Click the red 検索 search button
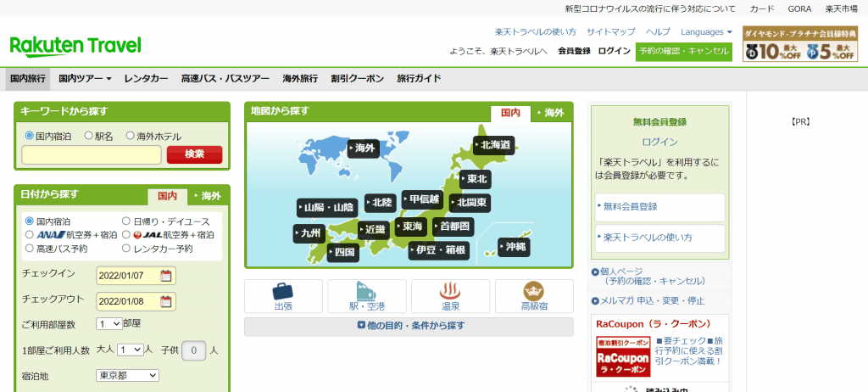The image size is (868, 392). [194, 154]
